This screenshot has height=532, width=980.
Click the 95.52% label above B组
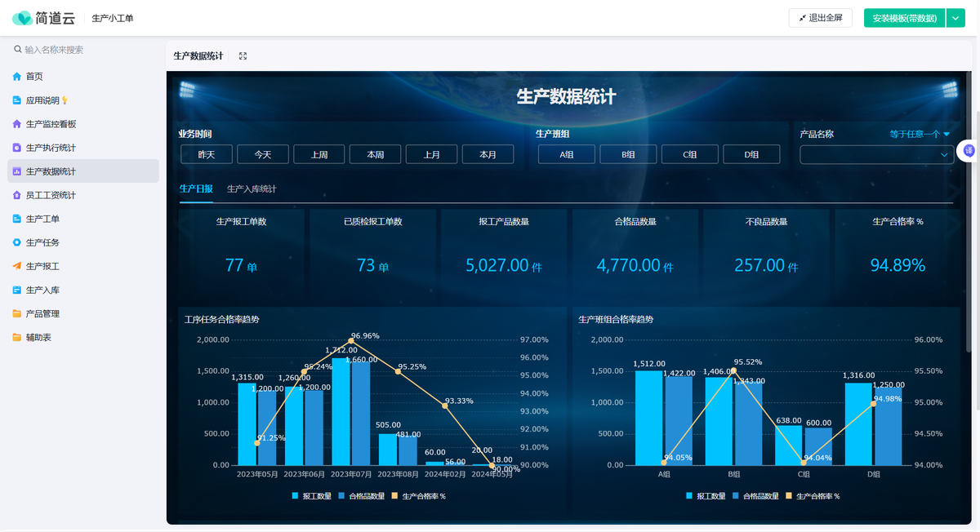(748, 361)
